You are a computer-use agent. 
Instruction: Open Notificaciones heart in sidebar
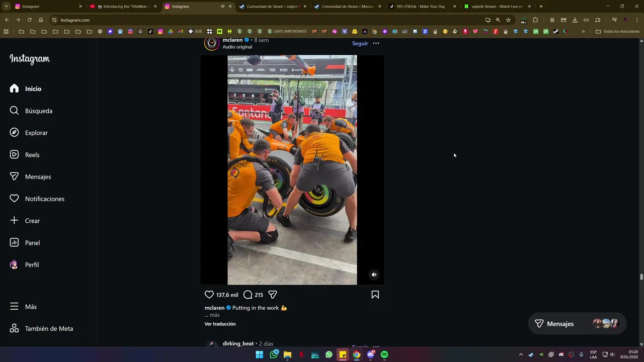click(x=37, y=199)
